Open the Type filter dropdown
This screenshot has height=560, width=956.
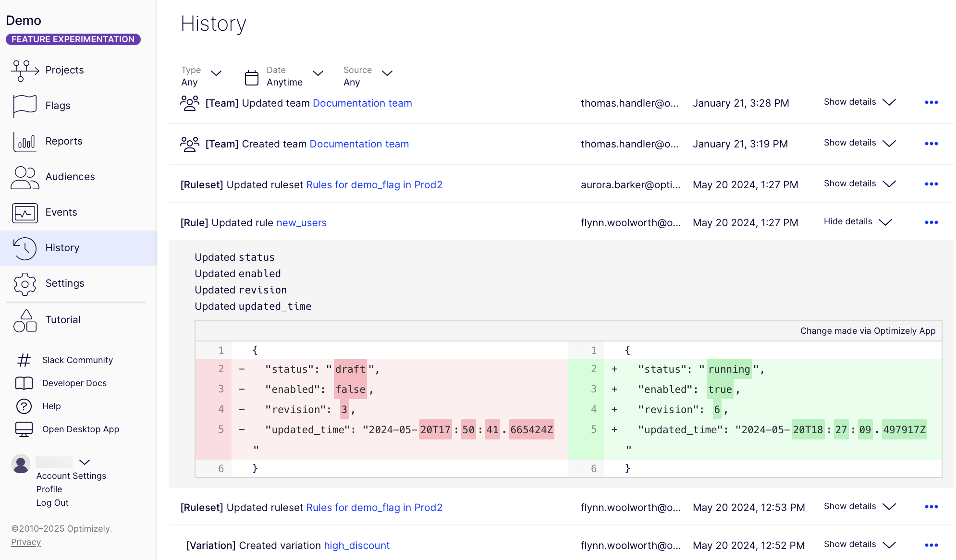point(216,73)
